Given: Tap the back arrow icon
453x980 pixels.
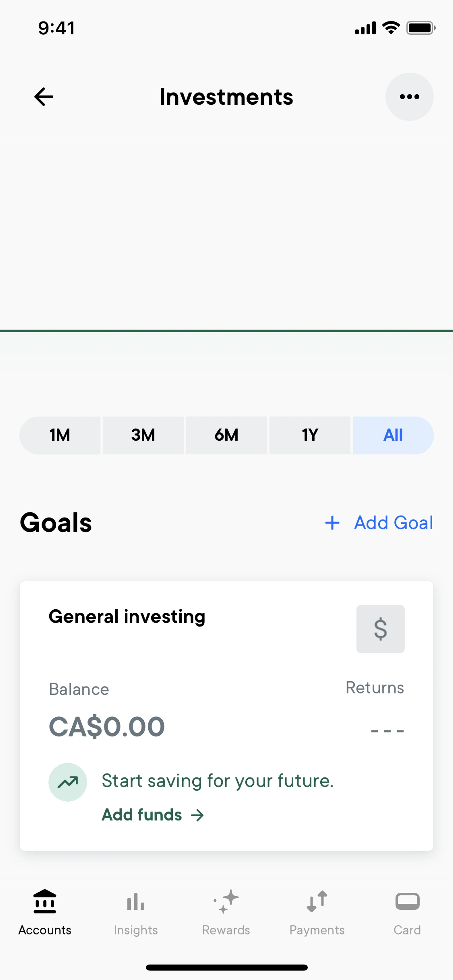Looking at the screenshot, I should 44,97.
